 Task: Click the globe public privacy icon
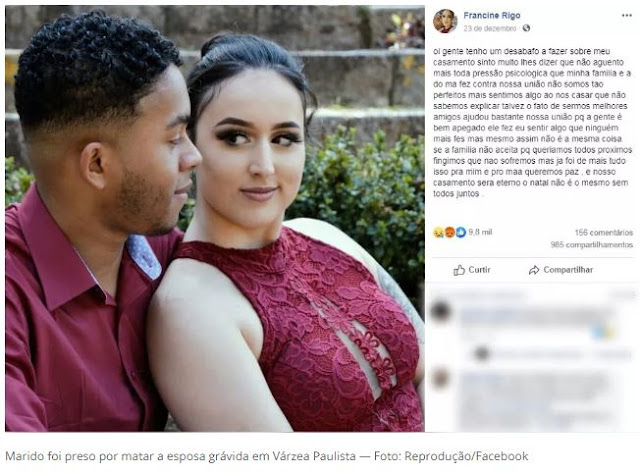[527, 28]
